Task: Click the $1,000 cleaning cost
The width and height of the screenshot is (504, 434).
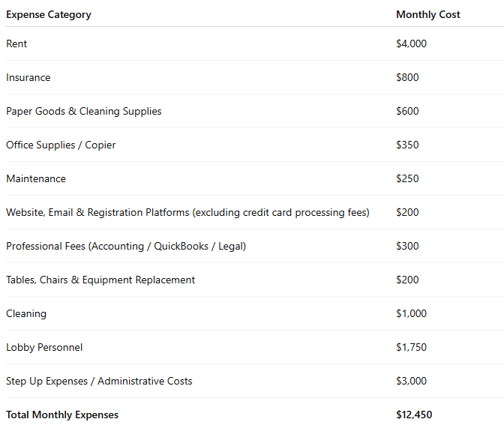Action: pyautogui.click(x=411, y=313)
